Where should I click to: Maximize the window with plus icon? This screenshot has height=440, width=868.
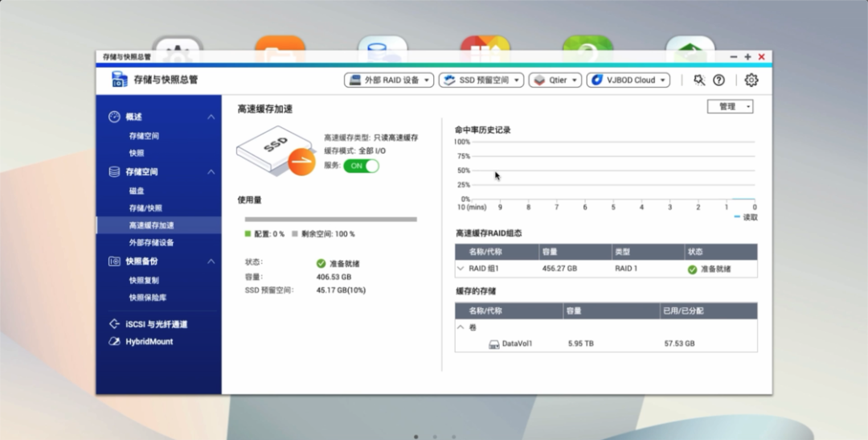click(747, 56)
